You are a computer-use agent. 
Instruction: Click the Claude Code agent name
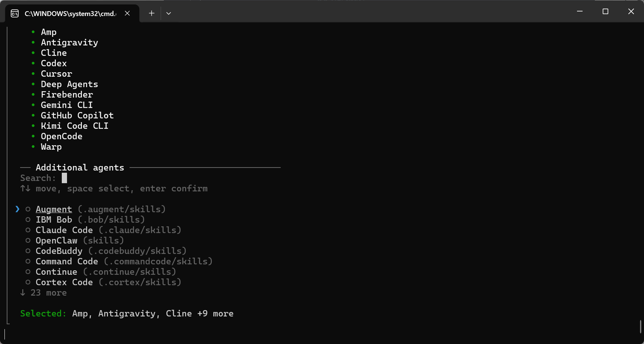(64, 230)
